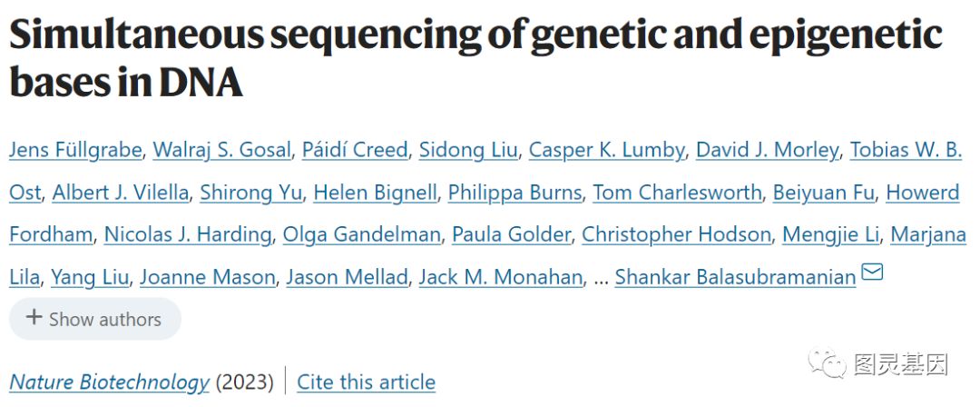980x407 pixels.
Task: Open Beiyuan Fu author link
Action: click(823, 193)
